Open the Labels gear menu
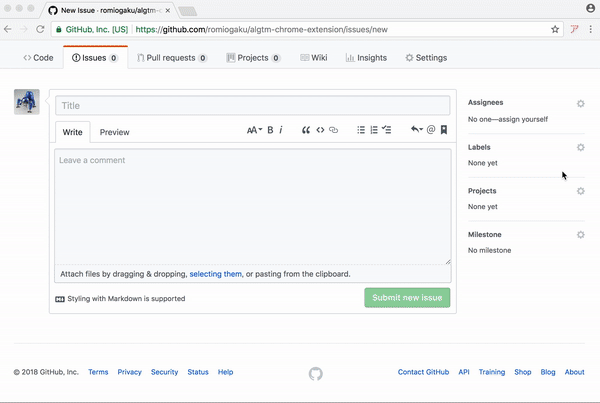 (580, 147)
